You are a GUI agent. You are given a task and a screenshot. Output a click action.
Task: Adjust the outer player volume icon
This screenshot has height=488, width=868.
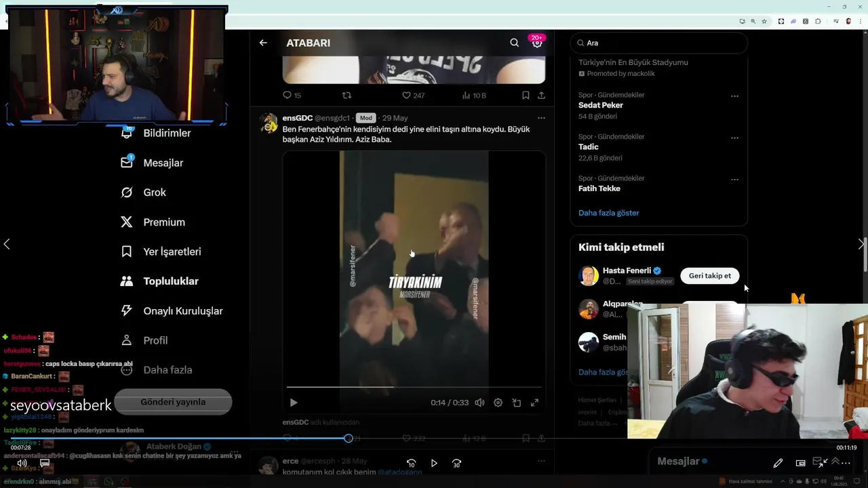[22, 464]
